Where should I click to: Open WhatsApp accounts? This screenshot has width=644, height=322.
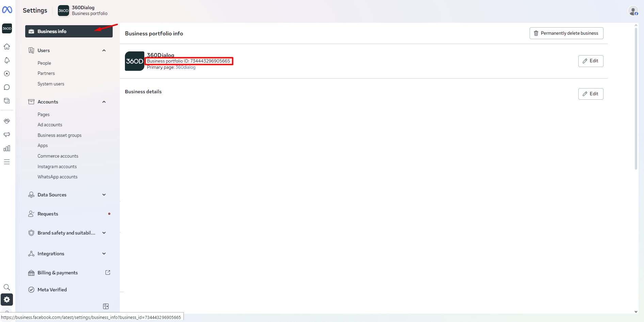(58, 177)
